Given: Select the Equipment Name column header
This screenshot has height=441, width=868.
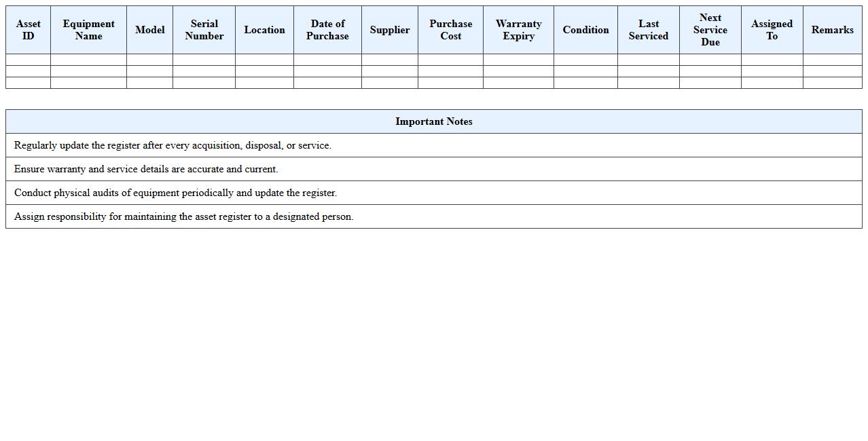Looking at the screenshot, I should pos(88,30).
